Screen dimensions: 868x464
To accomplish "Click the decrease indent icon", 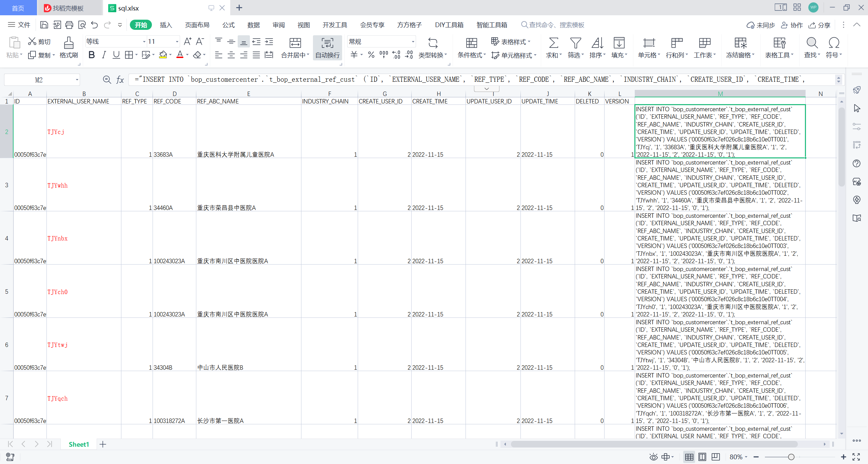I will pos(257,41).
